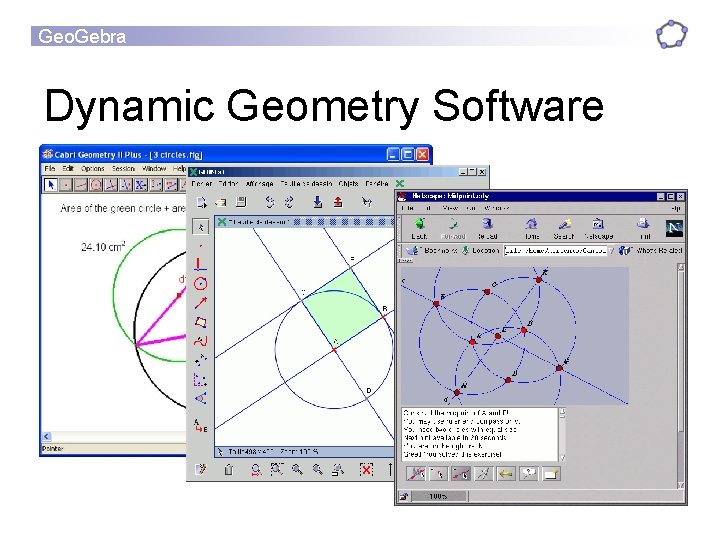Open Objets menu in middle window
Screen dimensions: 720x540
[x=348, y=184]
